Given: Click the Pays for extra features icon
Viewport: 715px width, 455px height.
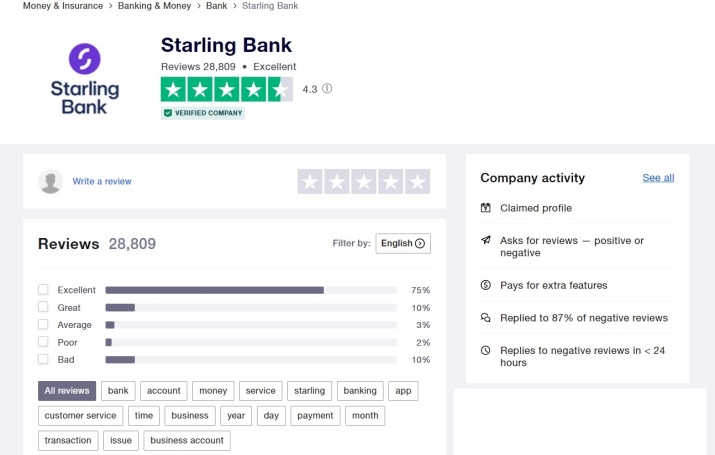Looking at the screenshot, I should pyautogui.click(x=486, y=285).
